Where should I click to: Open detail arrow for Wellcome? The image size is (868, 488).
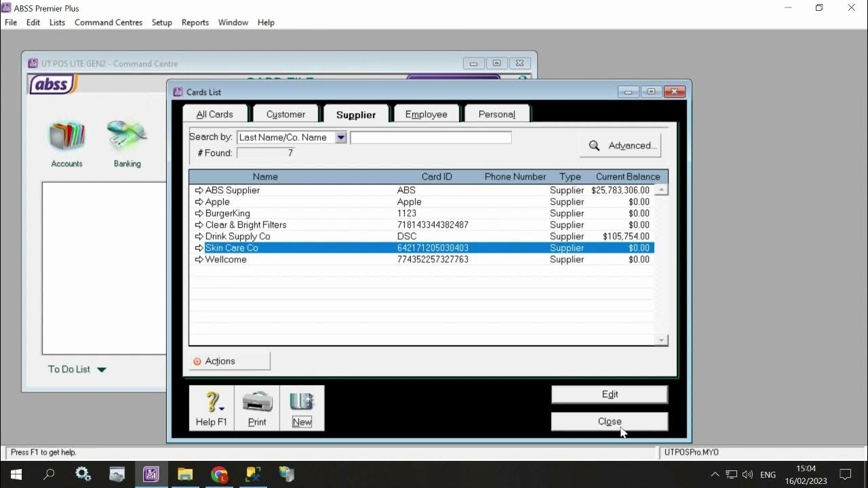(x=199, y=260)
